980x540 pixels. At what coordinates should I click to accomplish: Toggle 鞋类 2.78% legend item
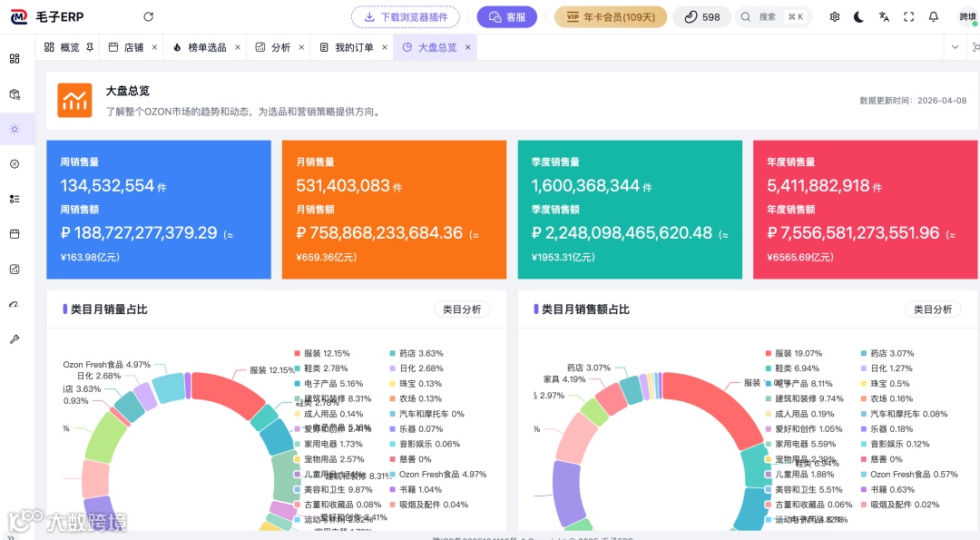coord(321,368)
